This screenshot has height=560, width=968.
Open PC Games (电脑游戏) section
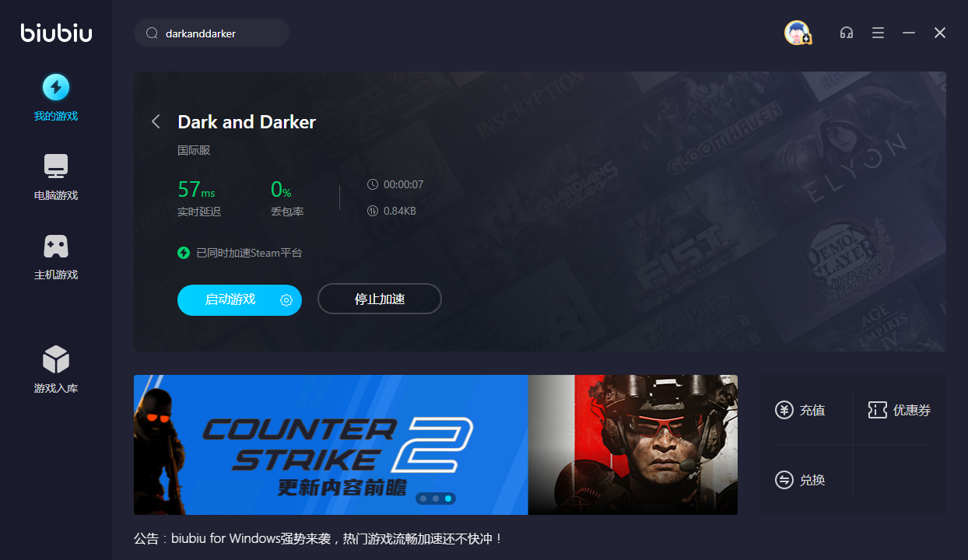(x=56, y=178)
